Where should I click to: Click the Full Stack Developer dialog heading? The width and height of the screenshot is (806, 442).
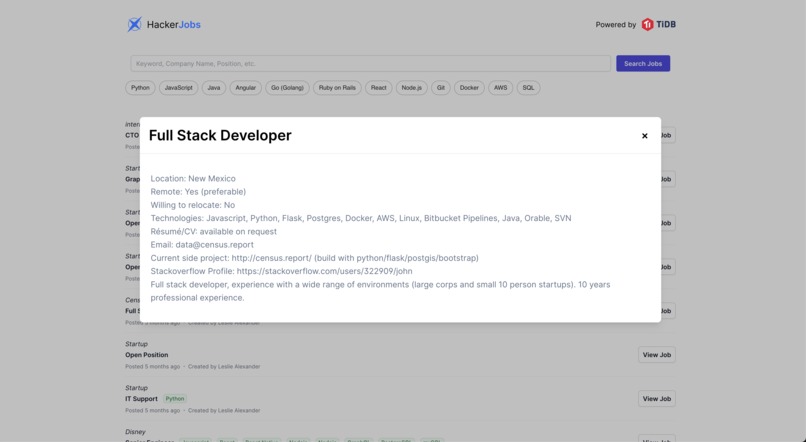point(220,135)
